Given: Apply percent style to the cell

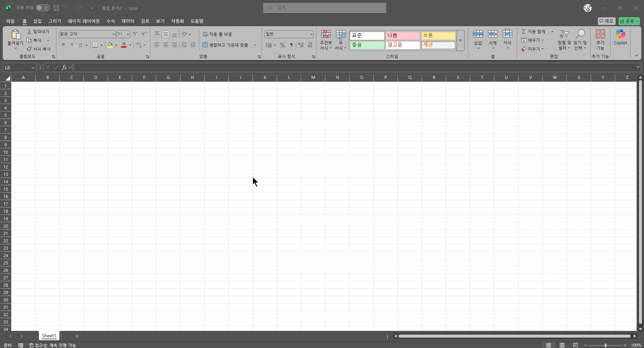Looking at the screenshot, I should tap(282, 45).
